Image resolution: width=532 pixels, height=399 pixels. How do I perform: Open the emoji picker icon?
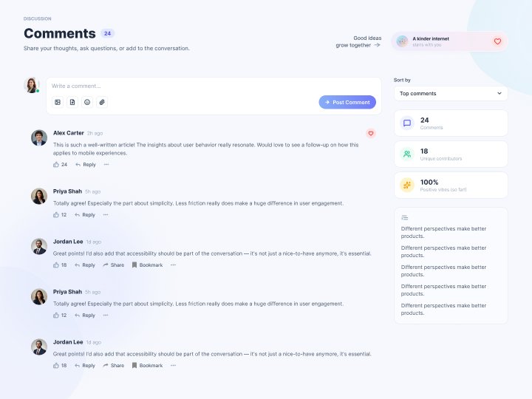point(87,102)
